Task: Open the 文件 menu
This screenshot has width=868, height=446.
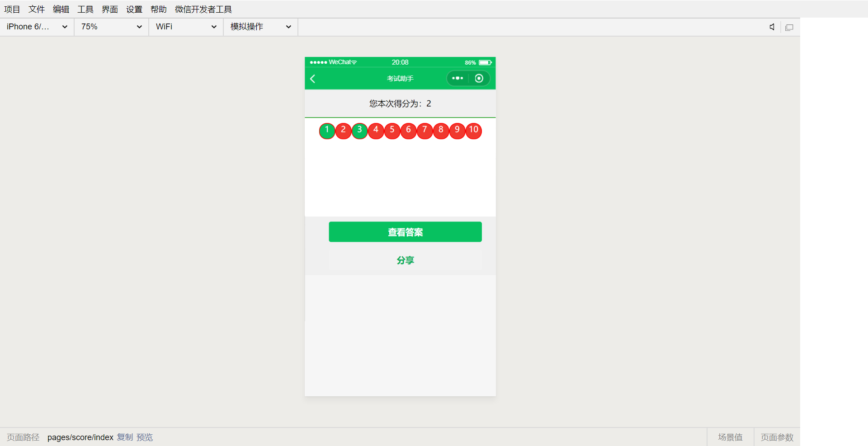Action: coord(37,9)
